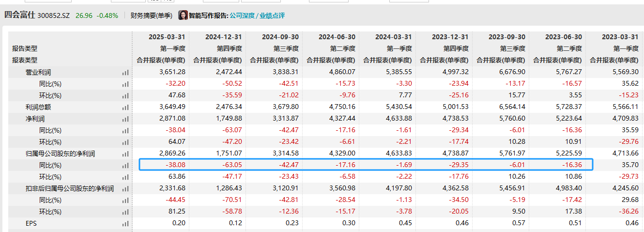Select the 财务摘要(单季) tab label
Image resolution: width=644 pixels, height=232 pixels.
(151, 15)
